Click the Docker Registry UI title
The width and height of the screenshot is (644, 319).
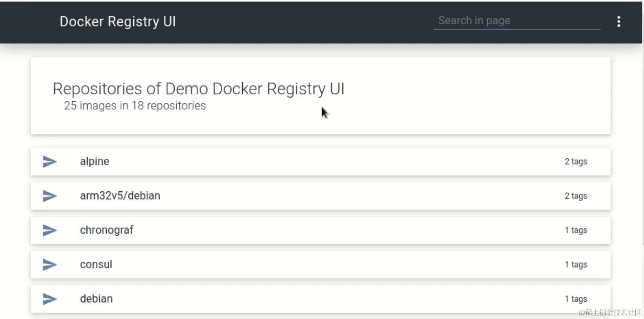pos(118,22)
